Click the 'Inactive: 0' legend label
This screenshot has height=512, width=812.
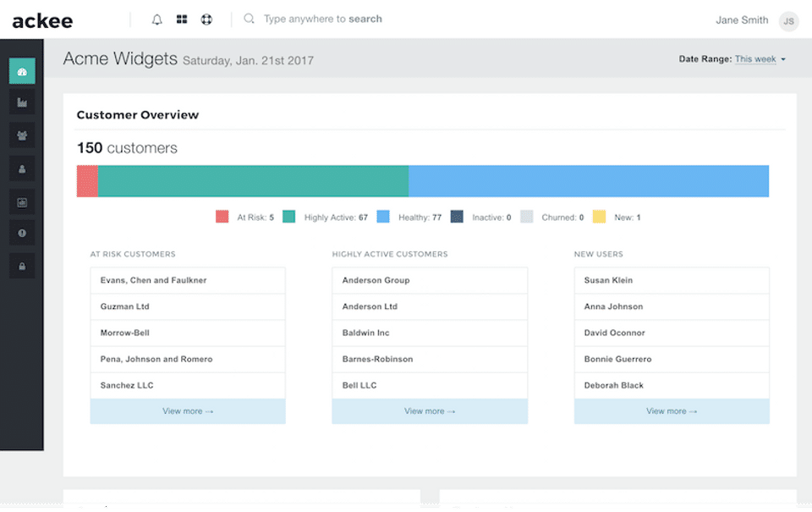491,217
